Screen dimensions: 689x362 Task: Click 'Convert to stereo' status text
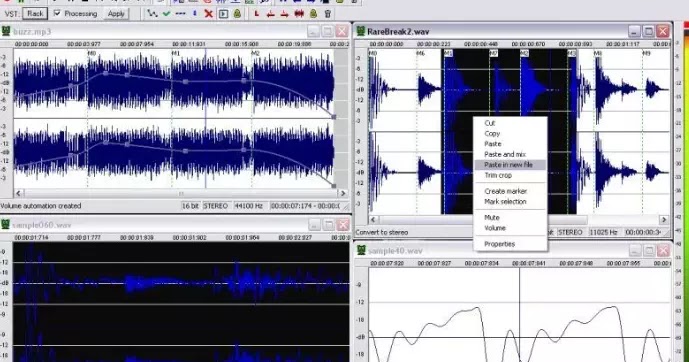(382, 232)
